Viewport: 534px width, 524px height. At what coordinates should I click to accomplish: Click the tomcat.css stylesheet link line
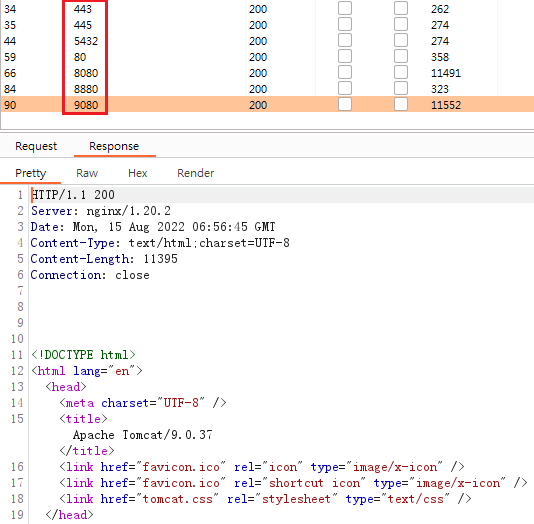tap(265, 499)
